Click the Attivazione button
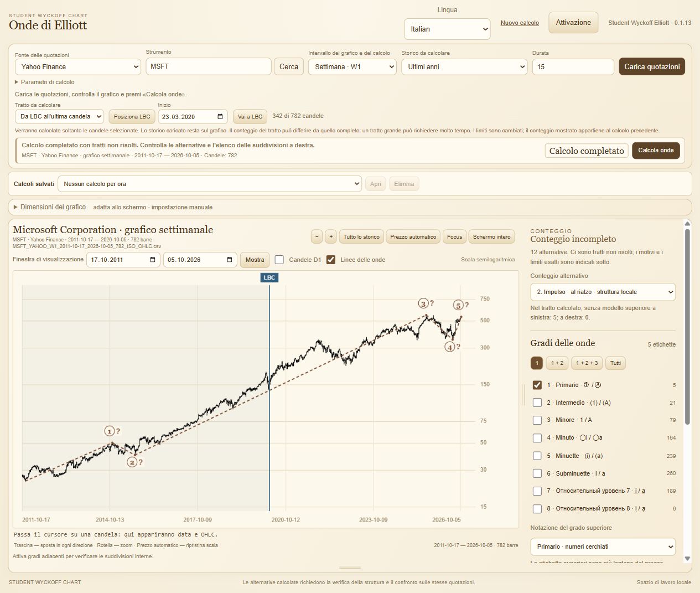This screenshot has height=593, width=700. click(573, 23)
